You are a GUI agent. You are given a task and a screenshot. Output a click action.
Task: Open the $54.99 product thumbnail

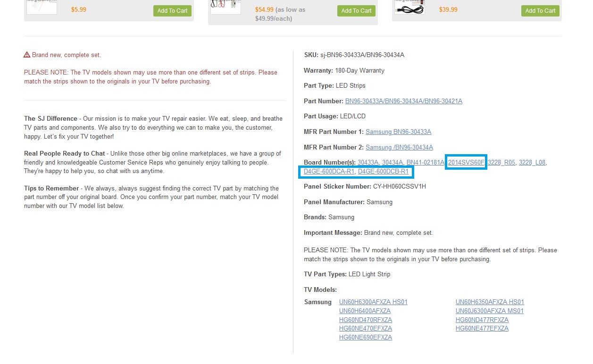click(x=226, y=7)
